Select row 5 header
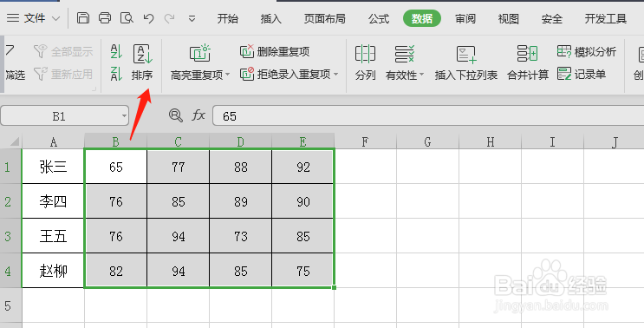 (10, 305)
